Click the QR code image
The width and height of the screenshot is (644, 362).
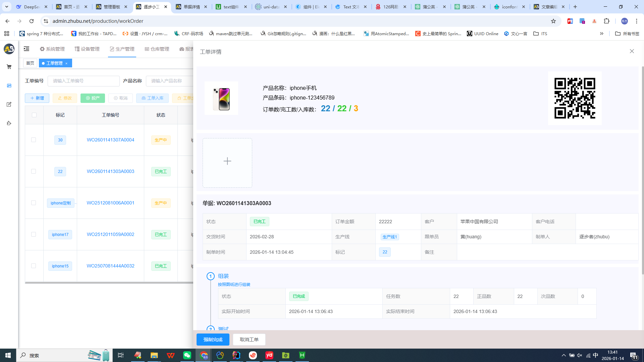click(x=575, y=98)
